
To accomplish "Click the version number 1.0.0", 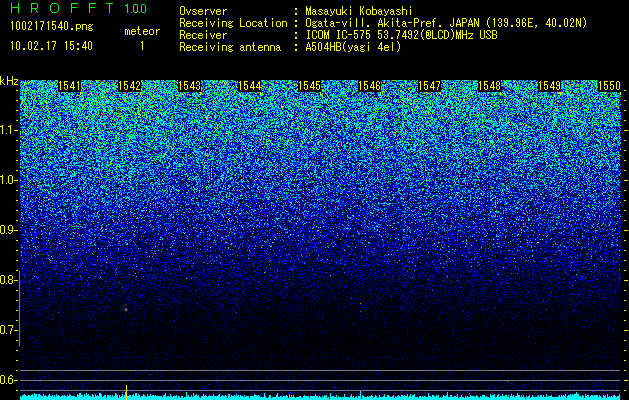I will point(136,8).
